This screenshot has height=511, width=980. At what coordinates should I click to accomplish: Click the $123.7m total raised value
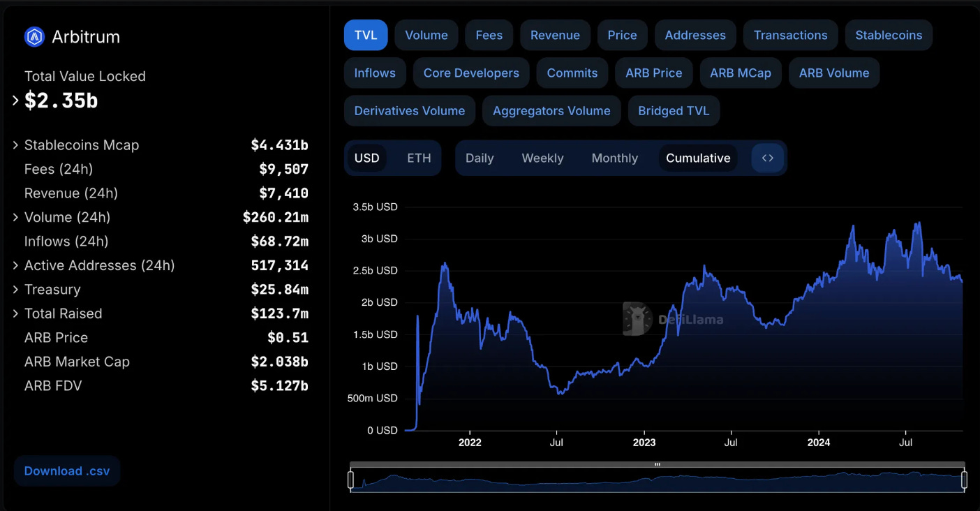click(x=279, y=313)
